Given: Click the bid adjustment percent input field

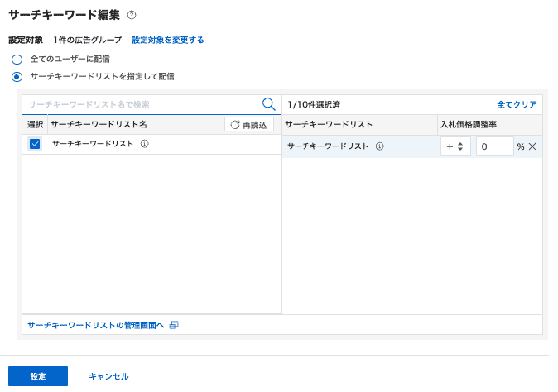Looking at the screenshot, I should pyautogui.click(x=495, y=146).
